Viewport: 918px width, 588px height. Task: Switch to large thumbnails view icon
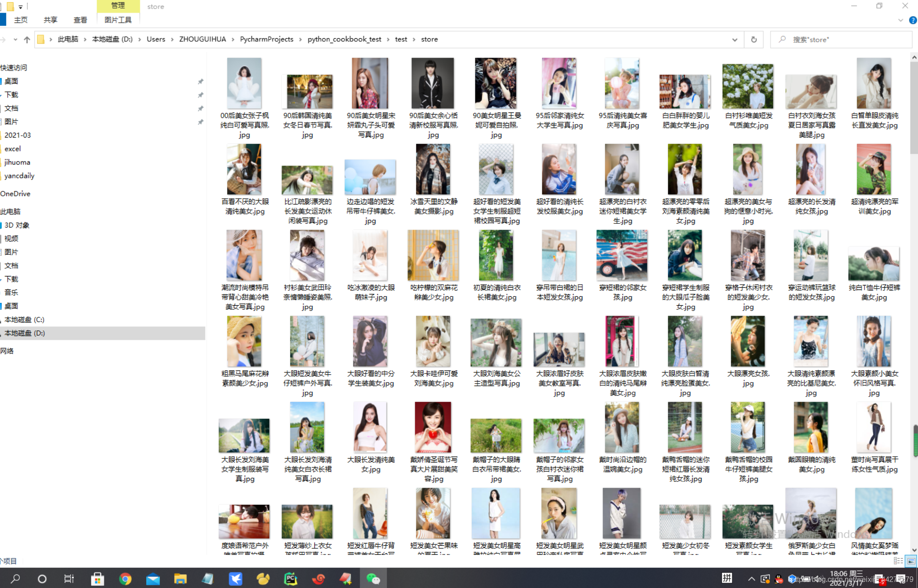[x=911, y=561]
